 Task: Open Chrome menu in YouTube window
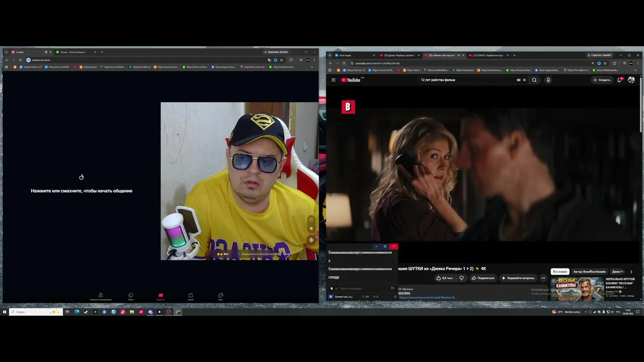pos(638,63)
